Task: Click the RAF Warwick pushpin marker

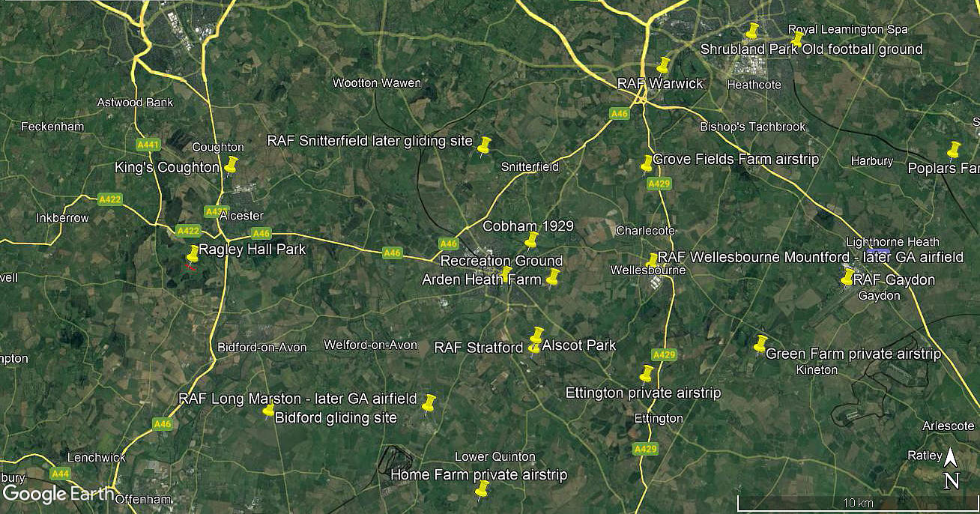Action: click(663, 65)
